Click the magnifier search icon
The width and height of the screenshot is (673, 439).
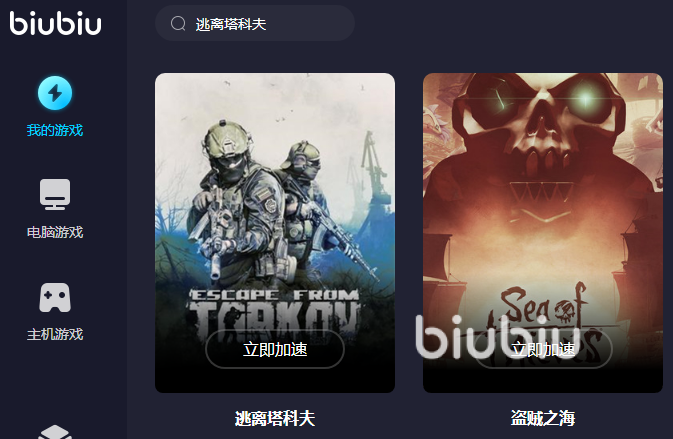pos(178,24)
